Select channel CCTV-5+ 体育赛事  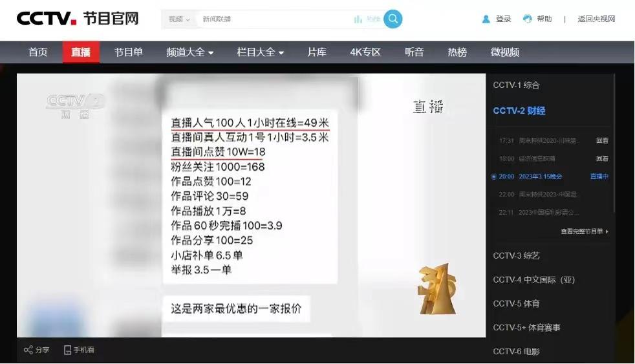click(526, 327)
